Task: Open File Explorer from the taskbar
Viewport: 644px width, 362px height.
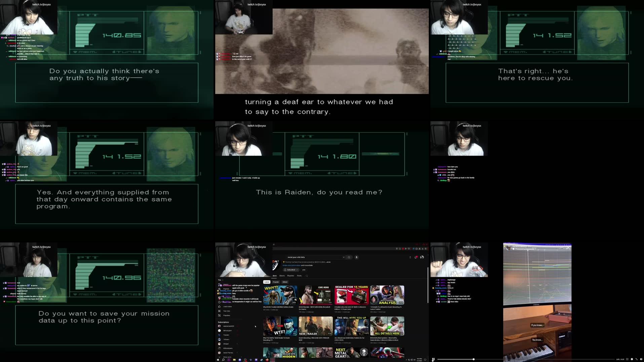Action: (x=234, y=360)
